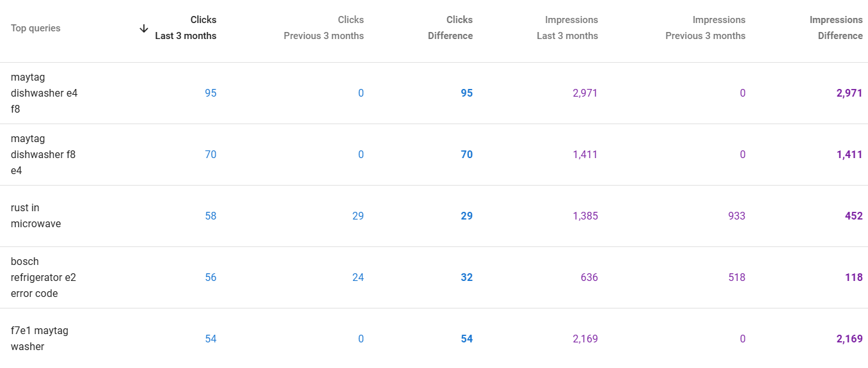Open the 'f7e1 maytag washer' query

40,339
